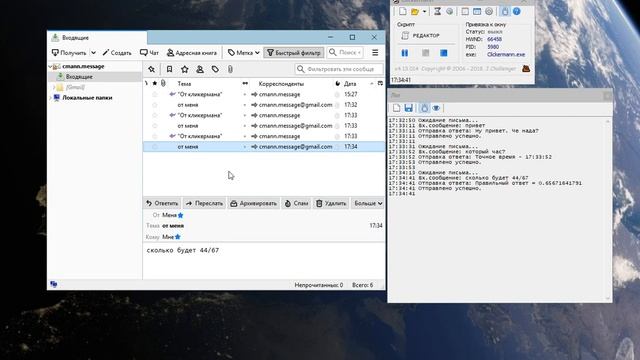Viewport: 640px width, 360px height.
Task: Open the dropdown arrow next to Получить
Action: tap(93, 53)
